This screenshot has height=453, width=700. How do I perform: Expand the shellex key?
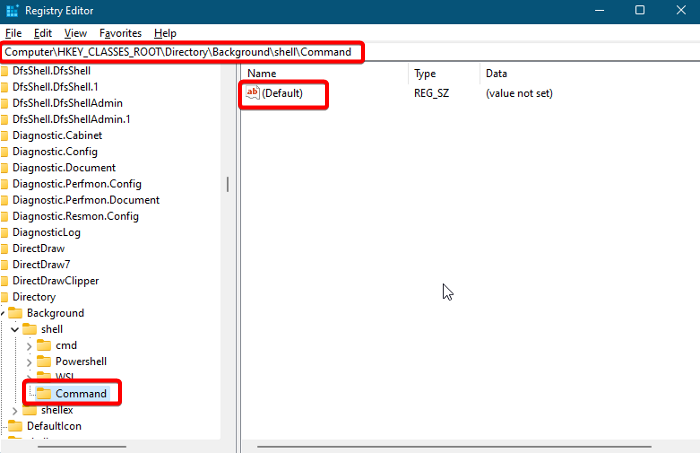(x=15, y=410)
